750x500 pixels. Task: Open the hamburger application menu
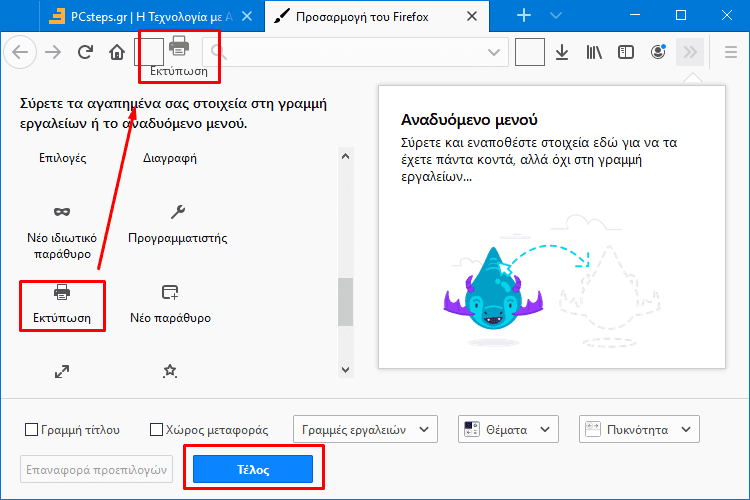[x=730, y=52]
